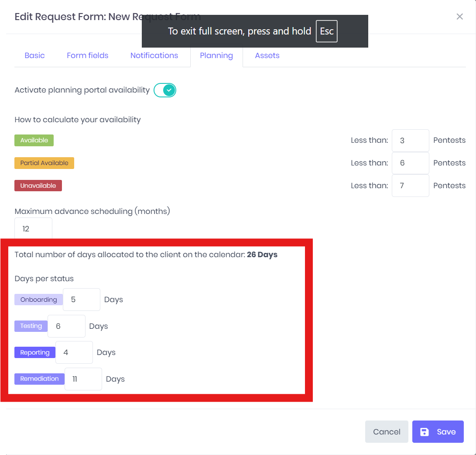Focus the maximum advance scheduling months field
The width and height of the screenshot is (476, 455).
click(x=34, y=228)
